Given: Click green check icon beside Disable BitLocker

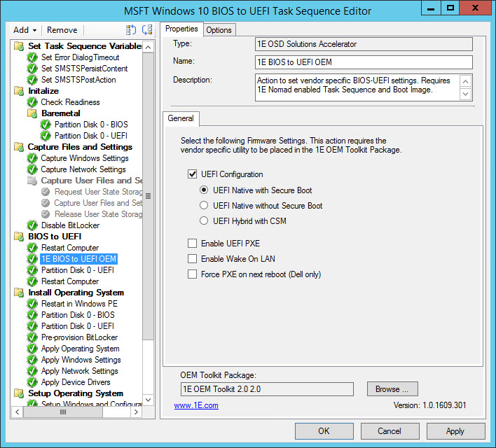Looking at the screenshot, I should point(32,225).
